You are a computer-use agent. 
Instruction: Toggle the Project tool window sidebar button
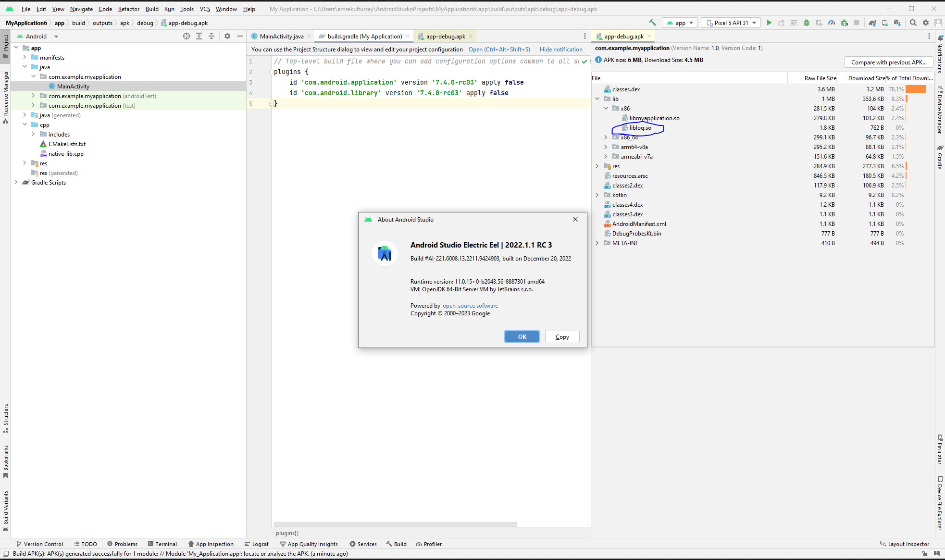click(x=5, y=46)
